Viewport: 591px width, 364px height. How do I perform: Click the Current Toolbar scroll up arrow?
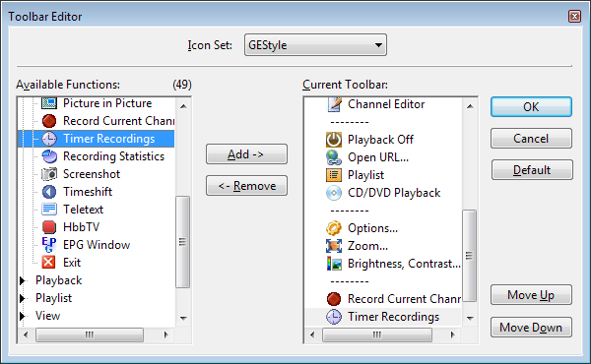[x=470, y=106]
